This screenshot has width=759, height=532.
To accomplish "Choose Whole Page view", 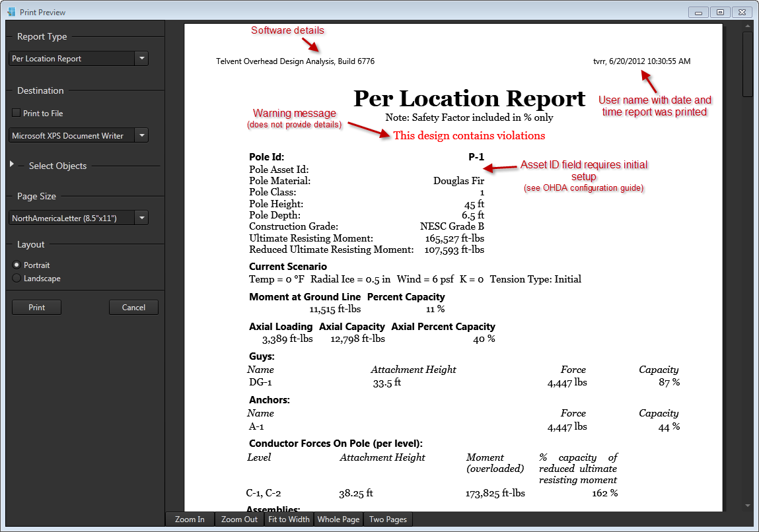I will pyautogui.click(x=338, y=519).
